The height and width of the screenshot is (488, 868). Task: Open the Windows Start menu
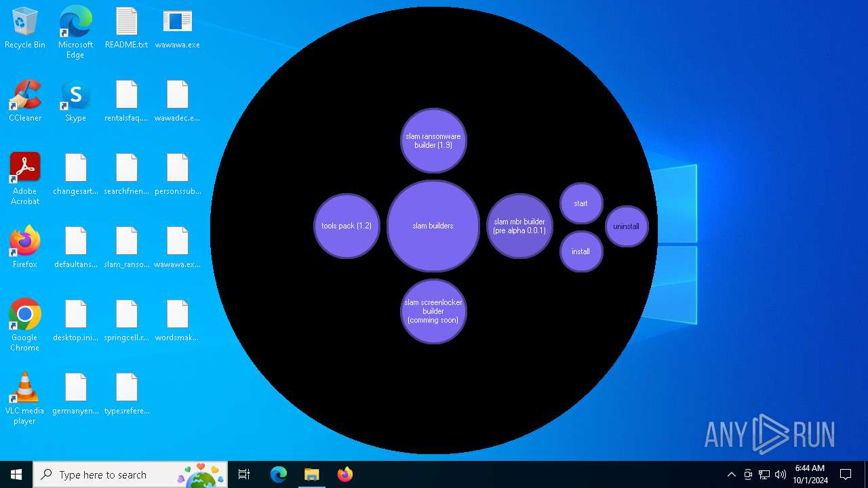(16, 474)
